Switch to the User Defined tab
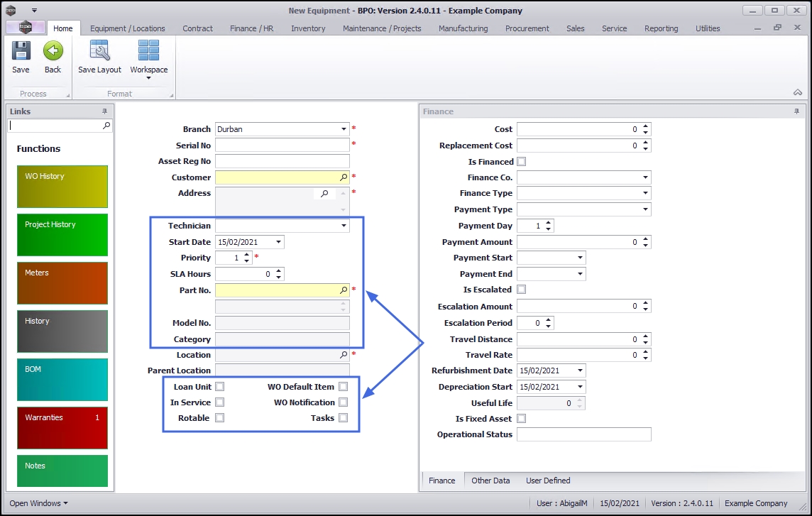This screenshot has width=812, height=516. click(x=548, y=481)
